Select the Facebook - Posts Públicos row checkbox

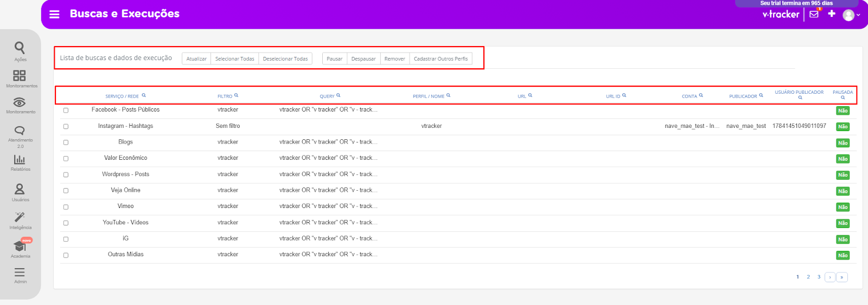[66, 110]
